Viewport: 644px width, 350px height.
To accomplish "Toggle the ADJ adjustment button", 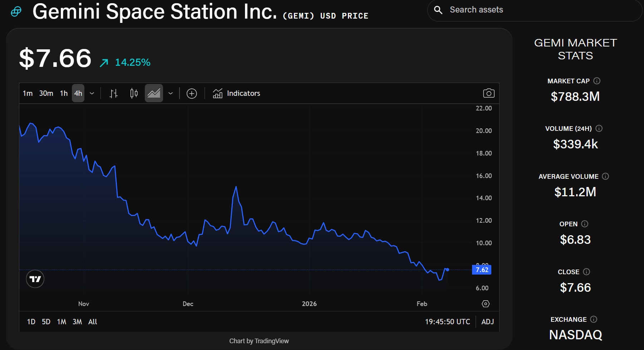I will click(x=487, y=322).
